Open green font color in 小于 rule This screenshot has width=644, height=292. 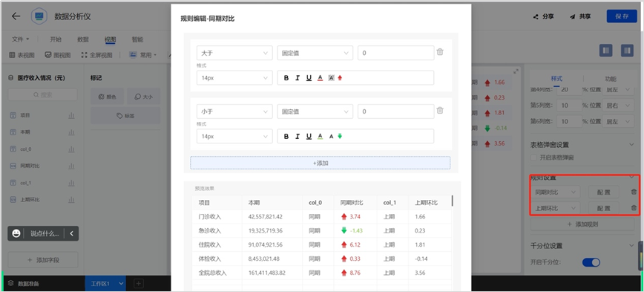(x=320, y=136)
